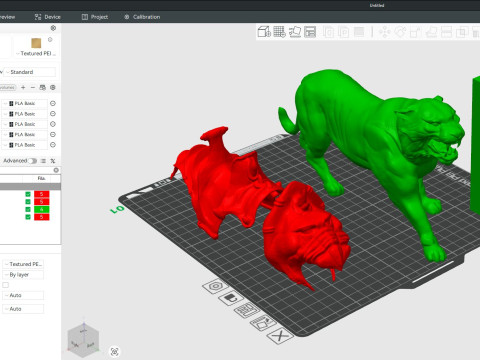
Task: Open the Textured PEI bed type dropdown at top
Action: (x=36, y=53)
